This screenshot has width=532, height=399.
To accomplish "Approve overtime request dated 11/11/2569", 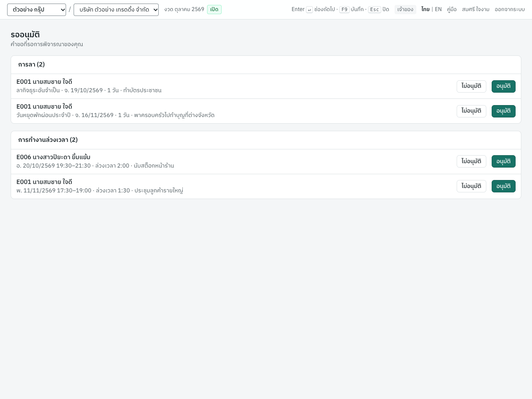I will click(503, 186).
